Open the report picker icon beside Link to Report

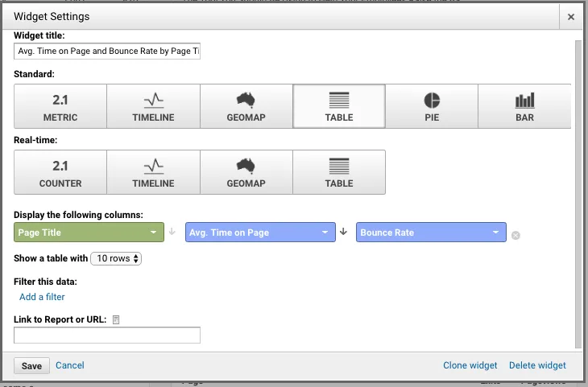116,319
